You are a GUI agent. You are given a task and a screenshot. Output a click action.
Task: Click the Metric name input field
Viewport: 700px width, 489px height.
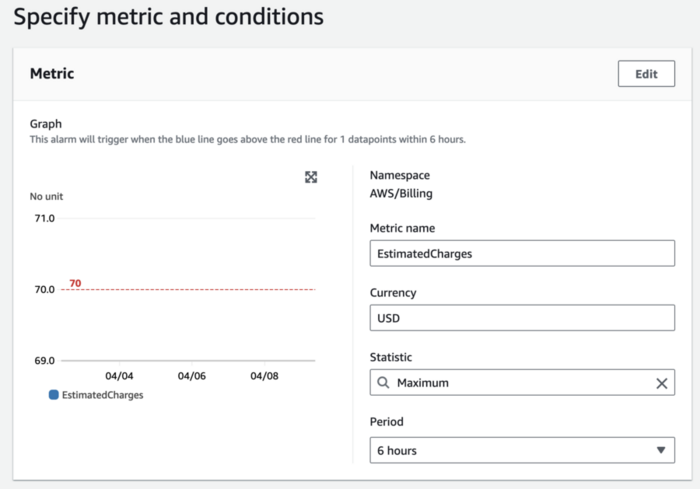pos(521,253)
